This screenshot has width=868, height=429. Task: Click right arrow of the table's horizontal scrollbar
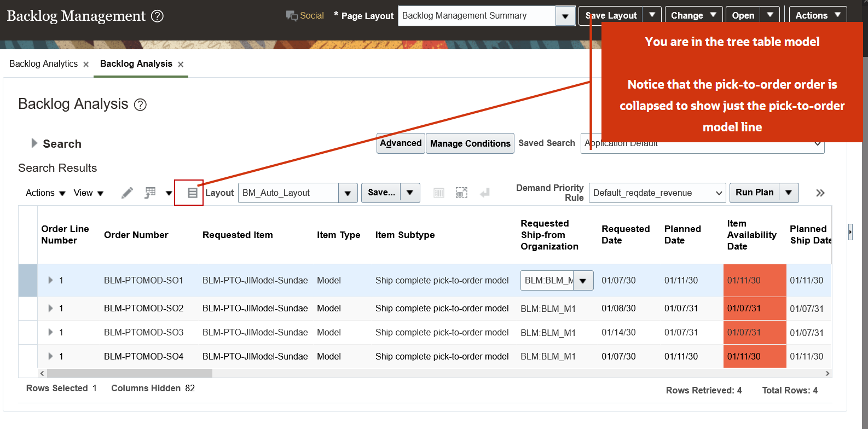point(828,373)
